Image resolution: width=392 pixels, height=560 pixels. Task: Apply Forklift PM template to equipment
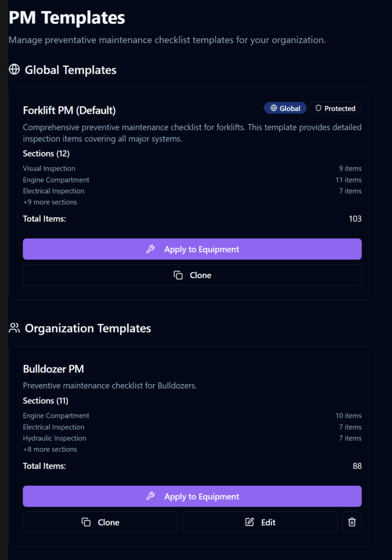pyautogui.click(x=192, y=249)
